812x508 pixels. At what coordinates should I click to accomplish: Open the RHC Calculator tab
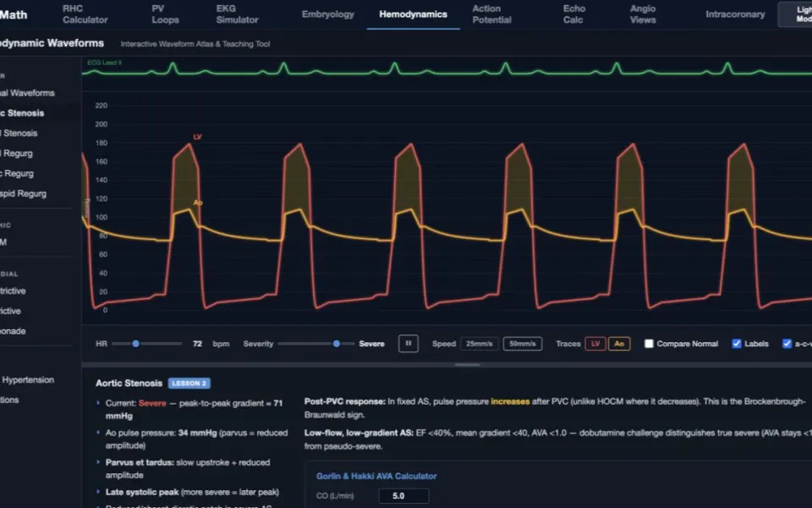[x=85, y=14]
